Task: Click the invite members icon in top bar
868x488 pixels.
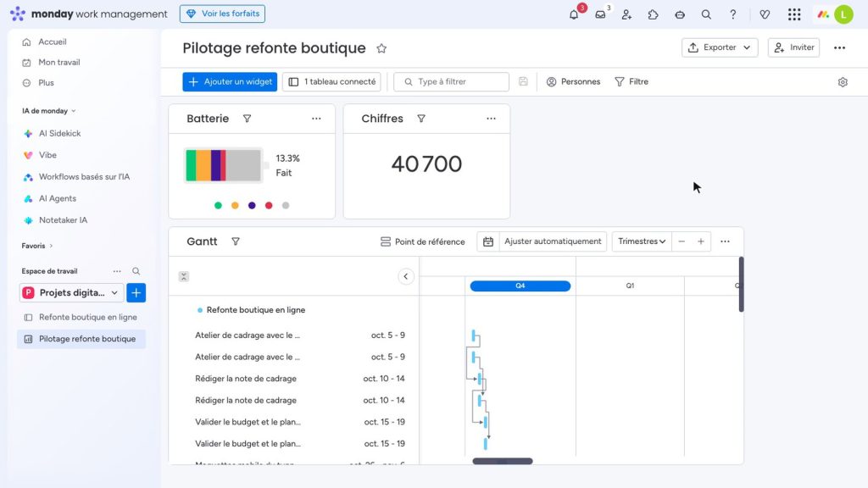Action: [626, 15]
